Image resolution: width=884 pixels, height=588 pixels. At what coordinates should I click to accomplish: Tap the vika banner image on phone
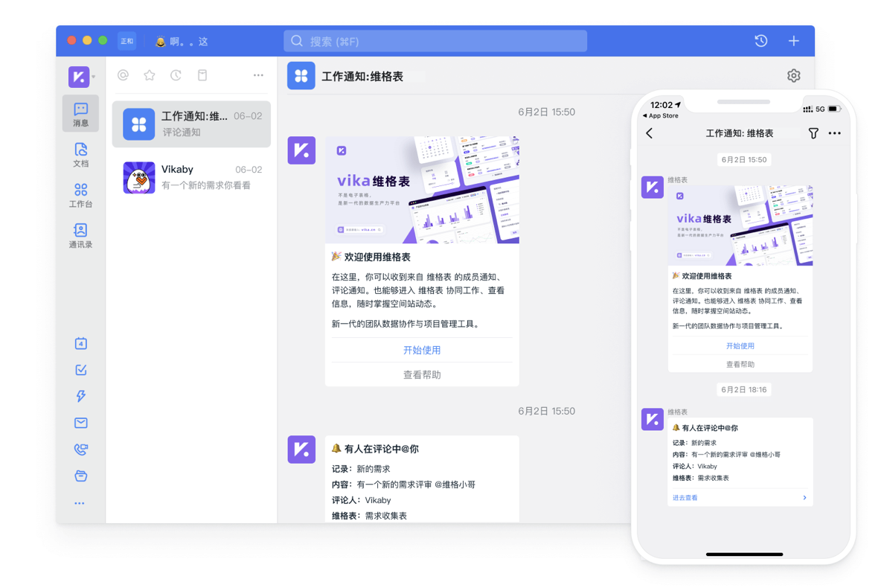tap(740, 225)
